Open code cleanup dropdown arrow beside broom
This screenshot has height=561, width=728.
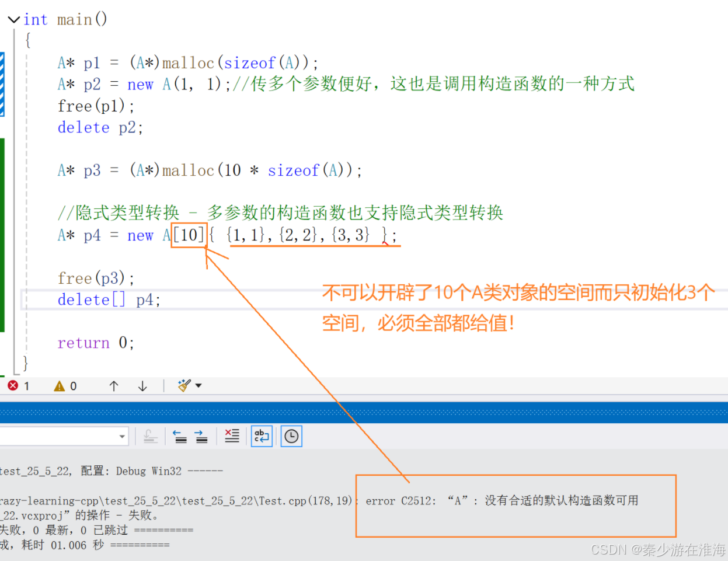tap(198, 386)
